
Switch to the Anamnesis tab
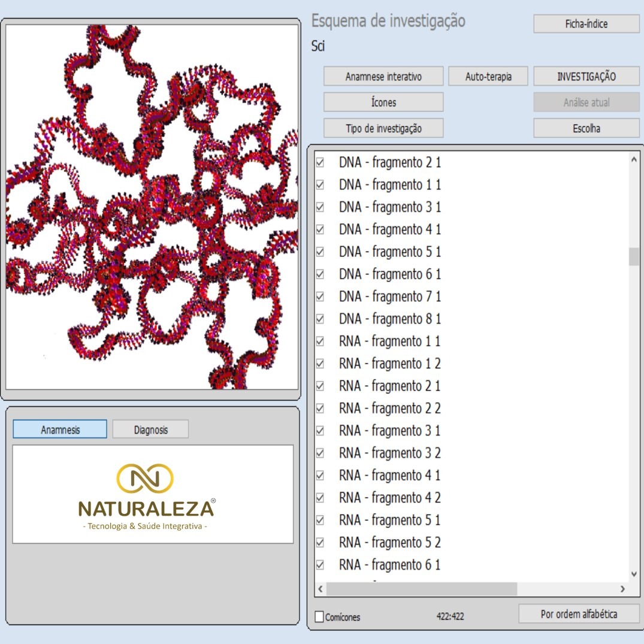tap(60, 430)
